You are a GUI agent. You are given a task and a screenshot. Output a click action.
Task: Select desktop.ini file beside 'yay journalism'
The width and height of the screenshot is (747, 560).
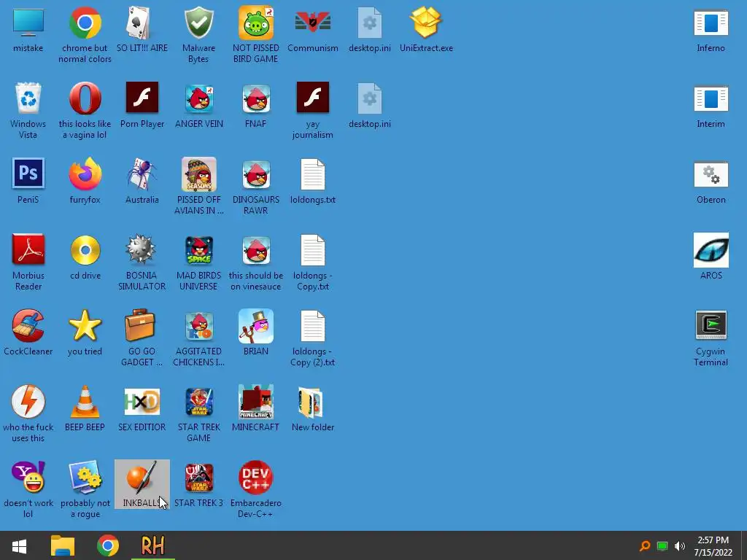point(370,98)
